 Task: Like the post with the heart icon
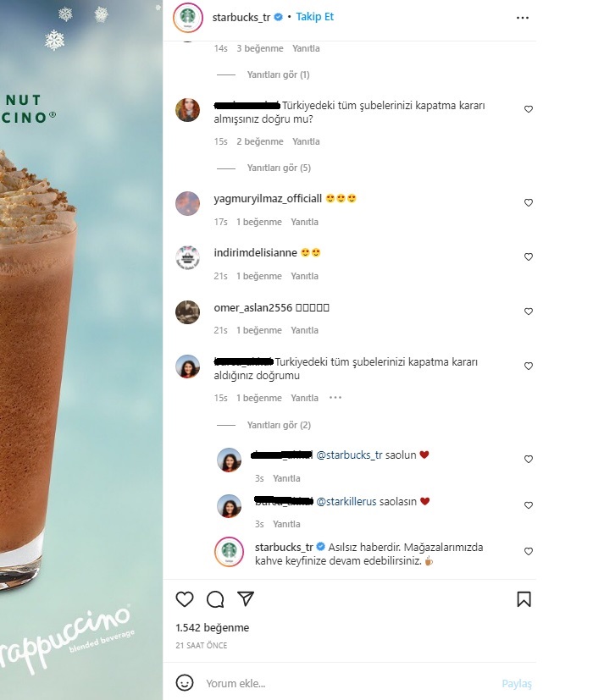click(x=184, y=599)
